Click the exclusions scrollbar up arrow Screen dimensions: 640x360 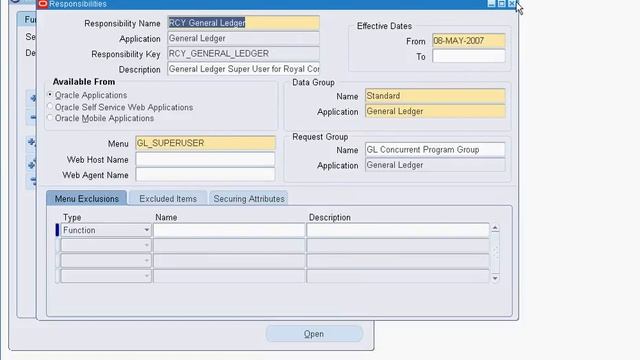[495, 228]
